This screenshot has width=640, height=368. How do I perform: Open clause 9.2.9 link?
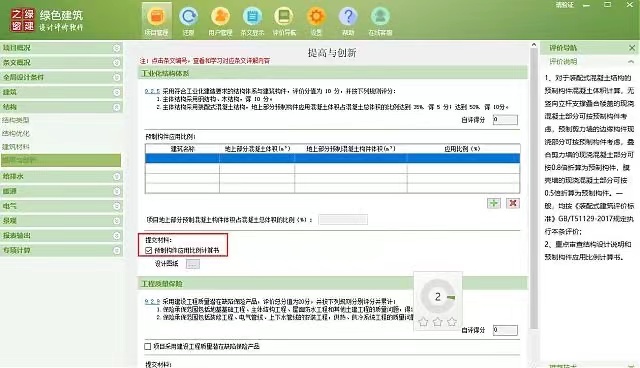152,301
